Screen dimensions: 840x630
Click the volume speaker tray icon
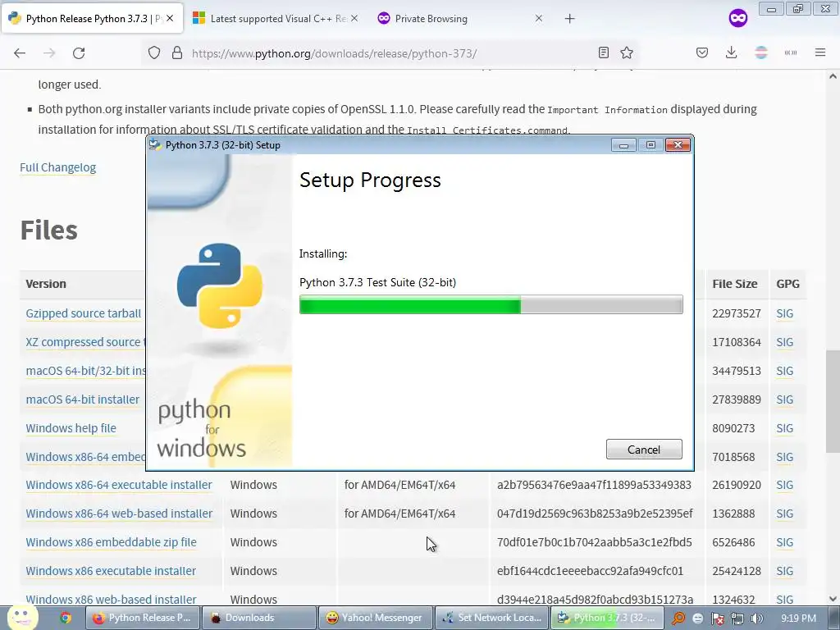pyautogui.click(x=756, y=619)
